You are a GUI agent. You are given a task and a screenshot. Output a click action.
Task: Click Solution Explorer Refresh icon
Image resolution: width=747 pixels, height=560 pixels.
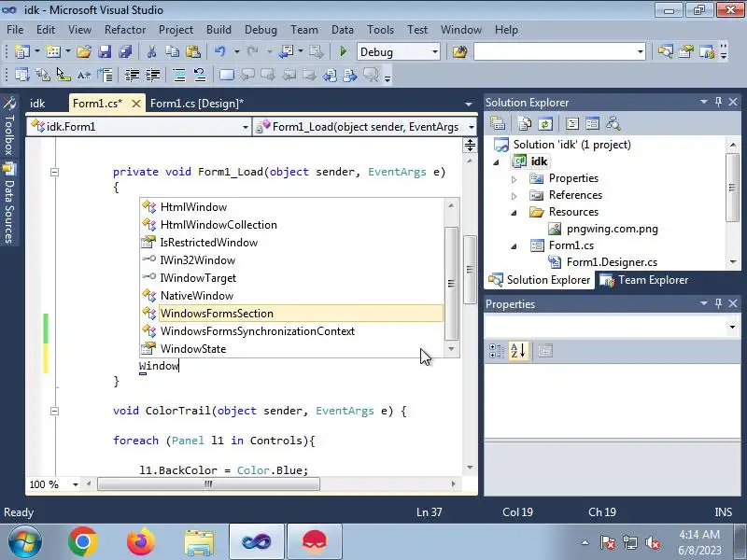[x=545, y=124]
